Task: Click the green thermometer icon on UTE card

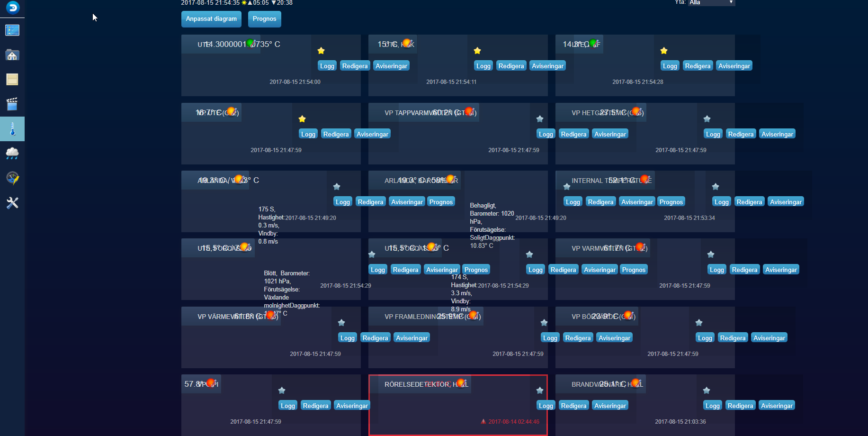Action: point(251,44)
